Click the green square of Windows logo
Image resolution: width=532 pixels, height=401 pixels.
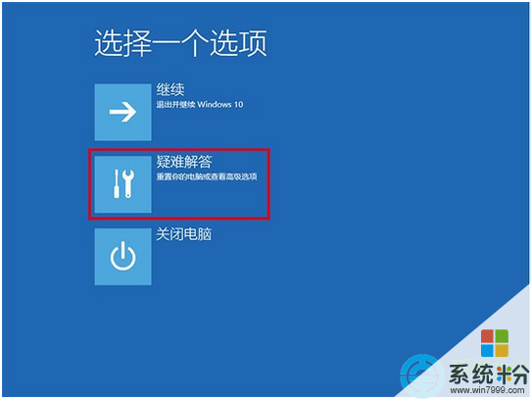tap(502, 336)
